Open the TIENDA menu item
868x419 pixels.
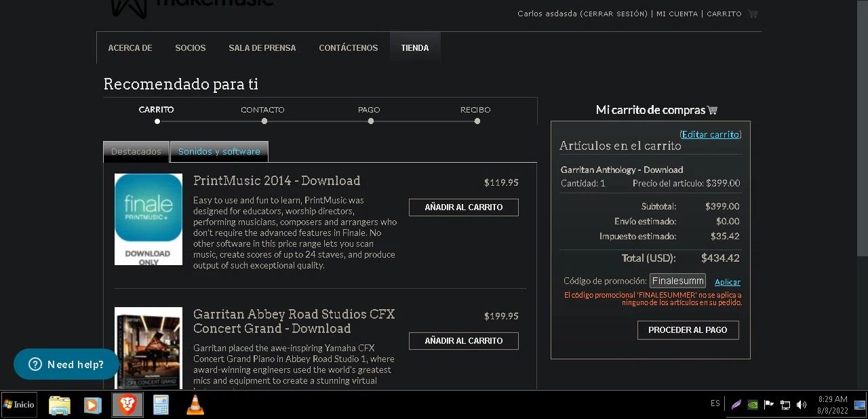tap(415, 48)
